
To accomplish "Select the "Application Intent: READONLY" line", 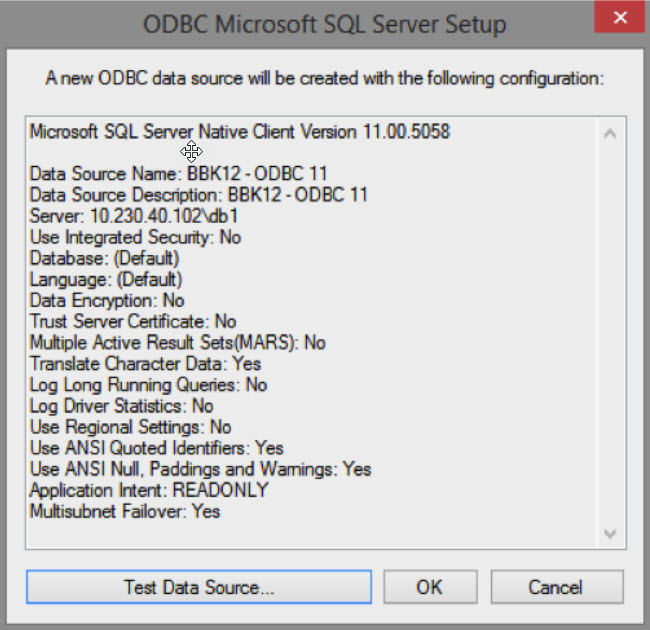I will coord(149,491).
